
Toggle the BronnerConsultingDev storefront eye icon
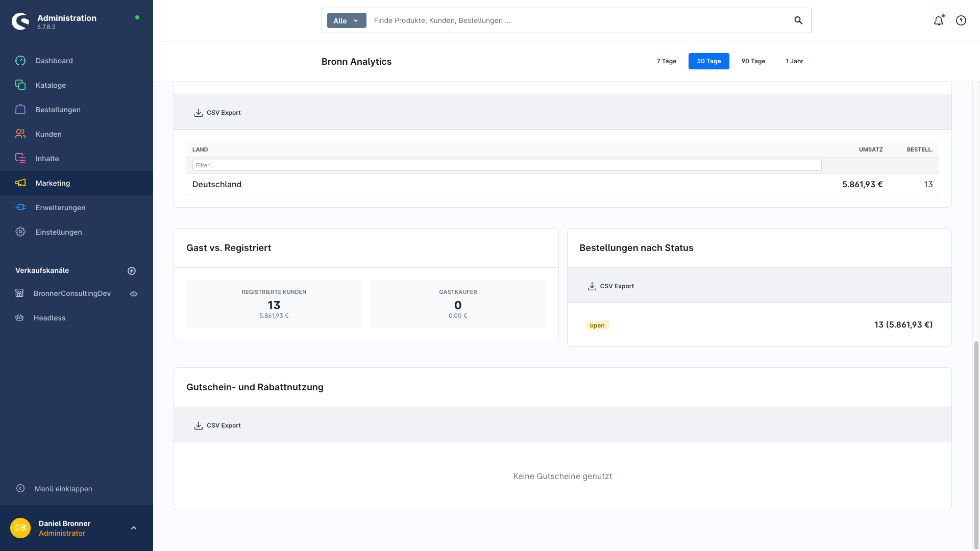coord(134,294)
